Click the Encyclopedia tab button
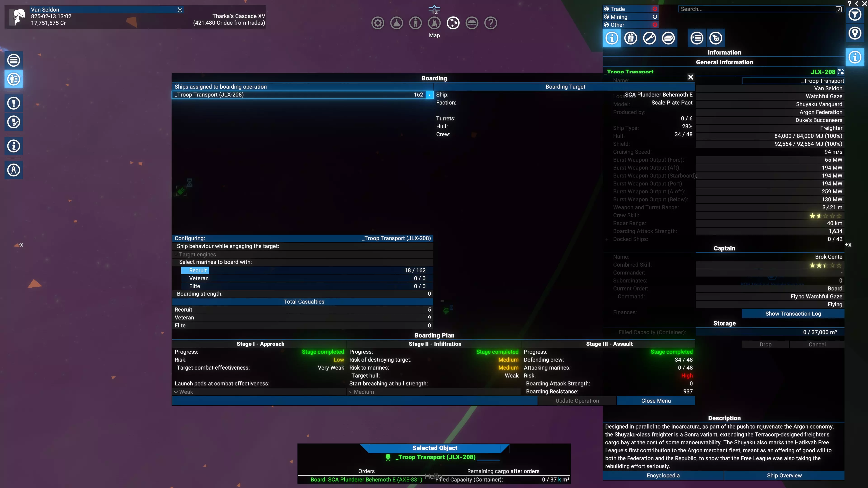This screenshot has height=488, width=868. point(663,476)
